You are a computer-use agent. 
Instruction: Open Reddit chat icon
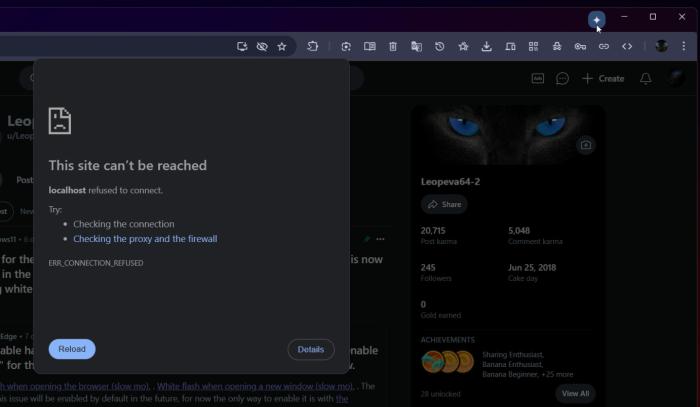coord(563,78)
